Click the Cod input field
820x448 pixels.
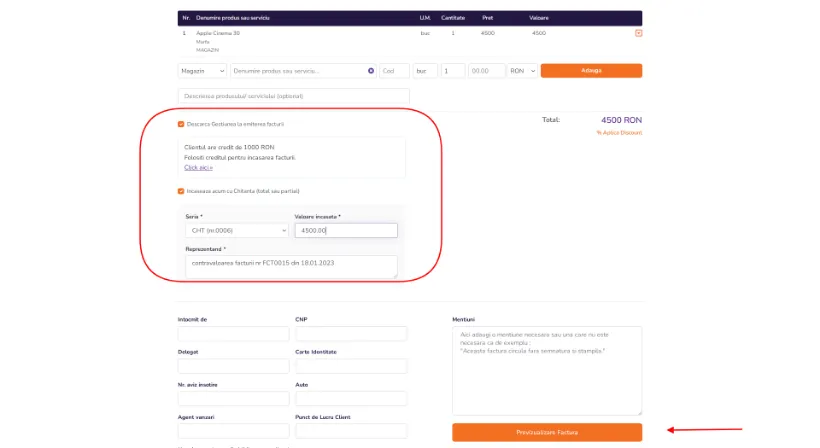(394, 71)
